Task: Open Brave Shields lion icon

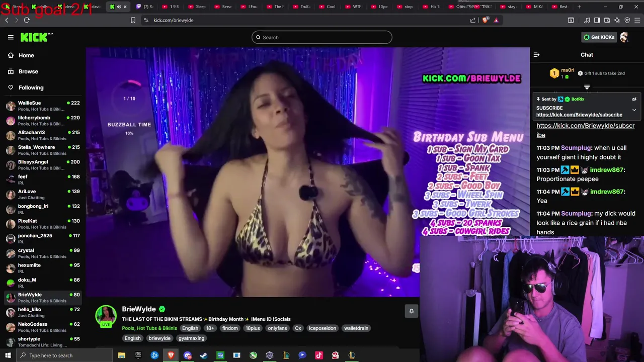Action: tap(485, 20)
